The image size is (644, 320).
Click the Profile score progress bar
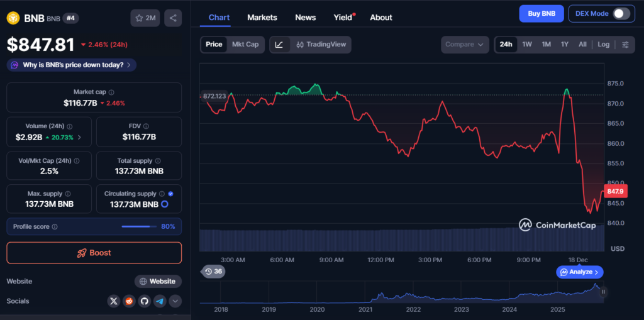tap(139, 226)
